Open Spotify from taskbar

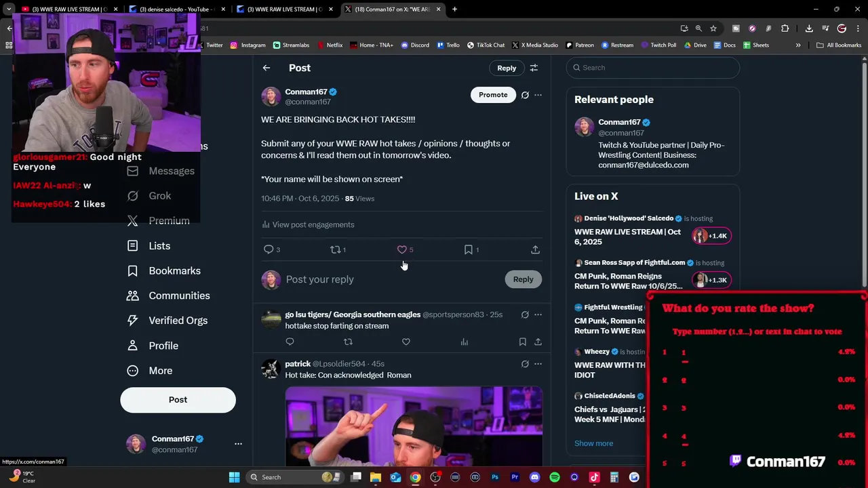(555, 477)
